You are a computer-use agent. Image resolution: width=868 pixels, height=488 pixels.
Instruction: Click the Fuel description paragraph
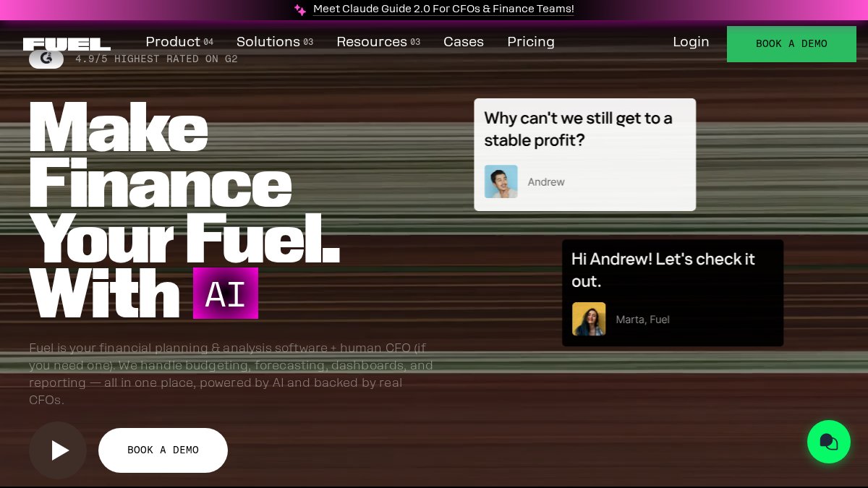coord(231,374)
